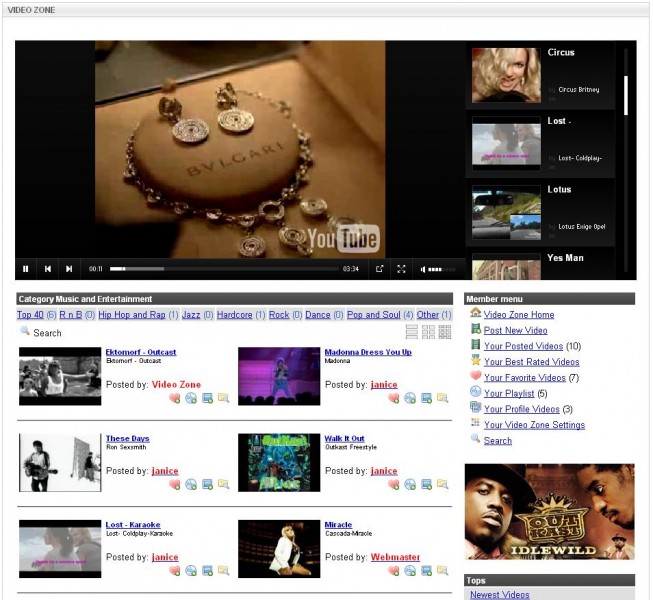
Task: Favorite Lost - Karaoke with heart icon
Action: (x=174, y=570)
